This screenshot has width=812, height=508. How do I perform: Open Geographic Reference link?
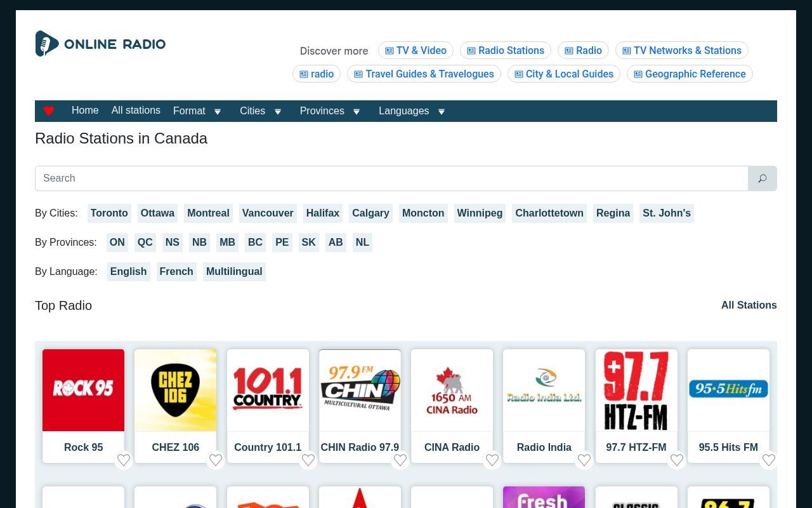coord(690,74)
